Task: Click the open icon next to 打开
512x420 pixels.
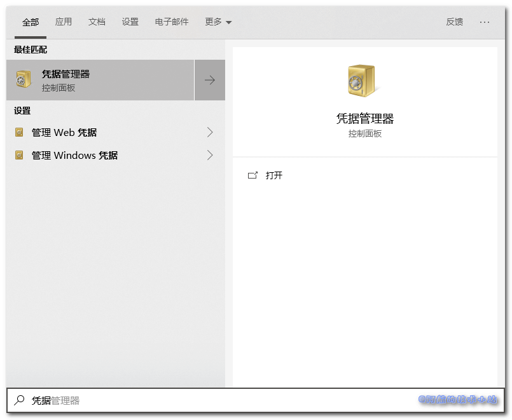Action: coord(253,175)
